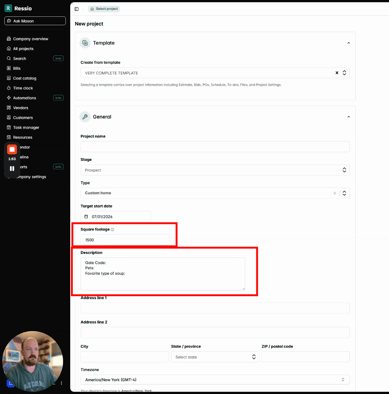Click the beta badge beside Search
The image size is (389, 394).
(58, 58)
